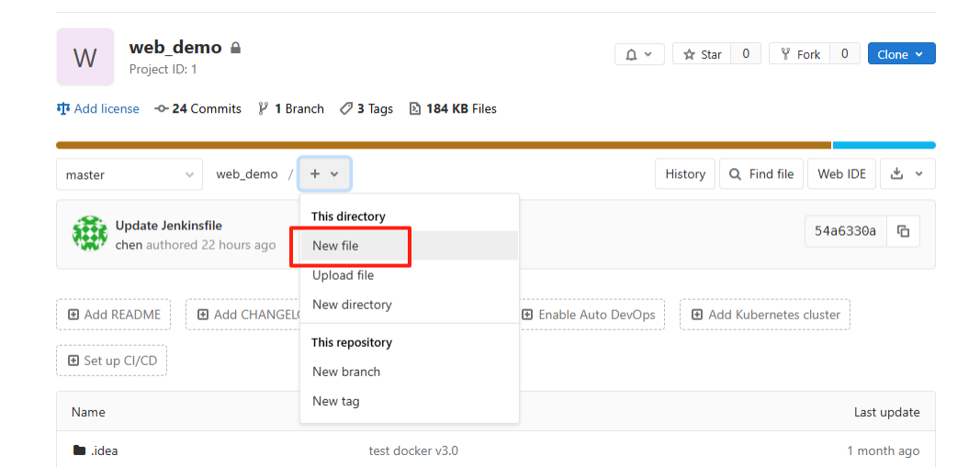Select New tag menu item
This screenshot has width=980, height=467.
click(x=410, y=401)
